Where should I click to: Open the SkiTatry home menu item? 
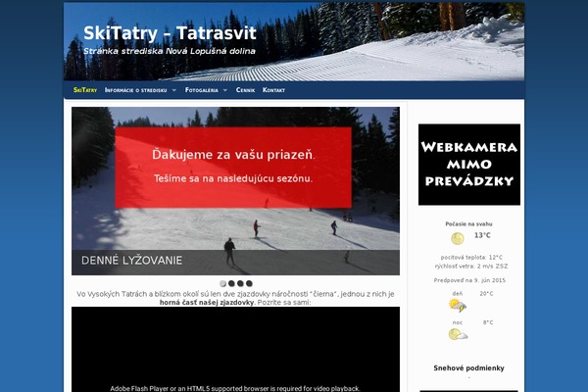pyautogui.click(x=85, y=90)
